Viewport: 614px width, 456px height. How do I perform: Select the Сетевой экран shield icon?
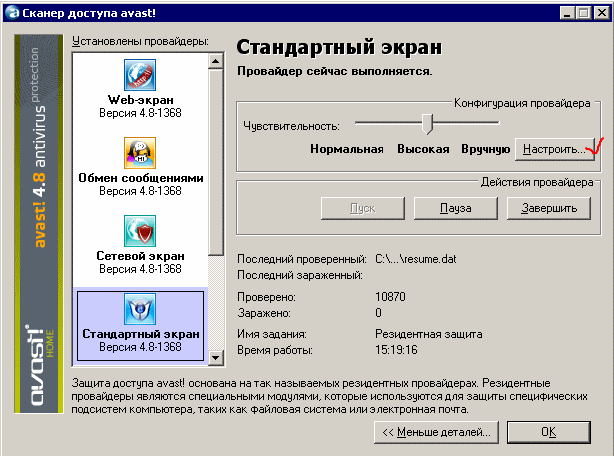pos(140,231)
